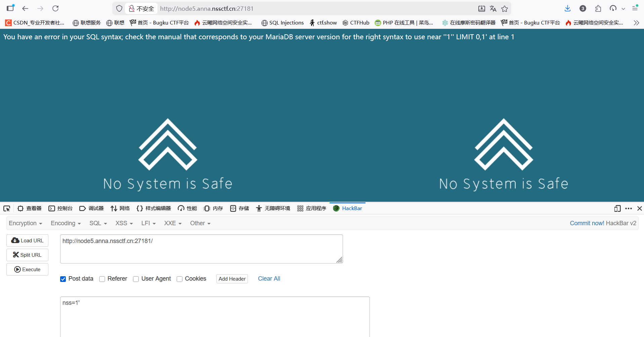
Task: Switch to the 无障碍环境 accessibility tab
Action: pyautogui.click(x=273, y=208)
